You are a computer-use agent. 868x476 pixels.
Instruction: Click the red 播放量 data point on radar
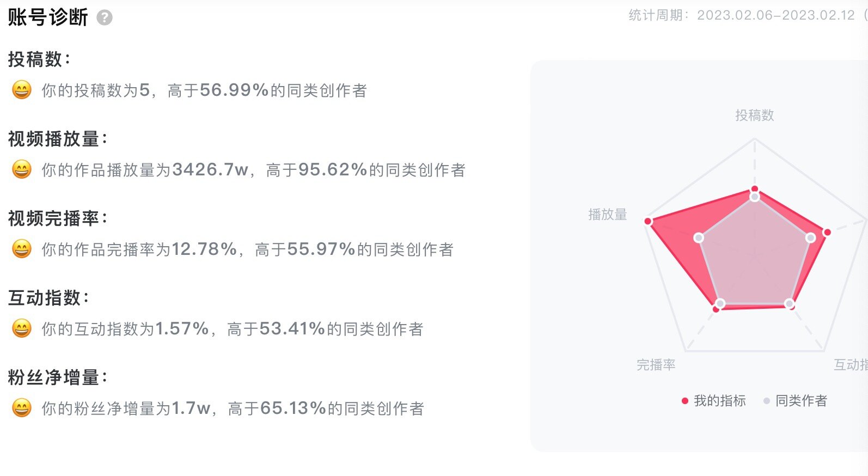648,221
